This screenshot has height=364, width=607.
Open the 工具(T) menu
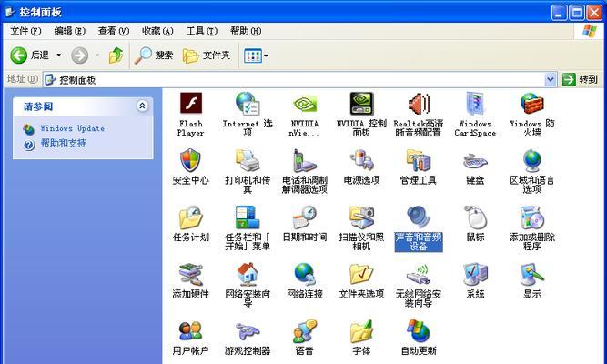click(x=202, y=31)
